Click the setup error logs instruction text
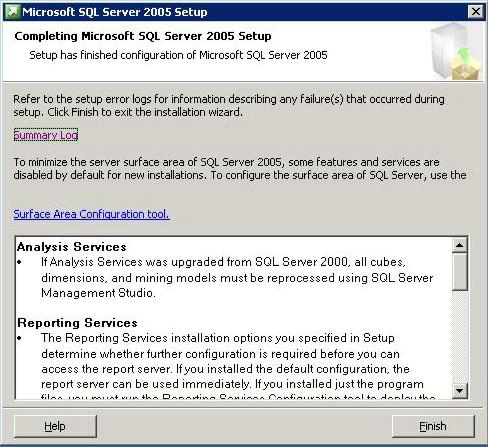Screen dimensions: 488x447 coord(229,105)
